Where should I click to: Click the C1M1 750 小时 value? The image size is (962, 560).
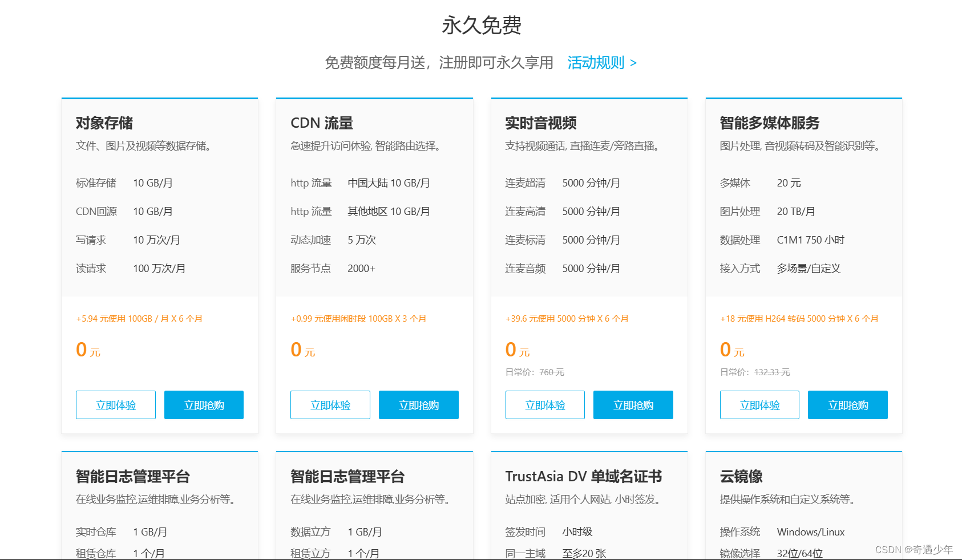[x=811, y=240]
